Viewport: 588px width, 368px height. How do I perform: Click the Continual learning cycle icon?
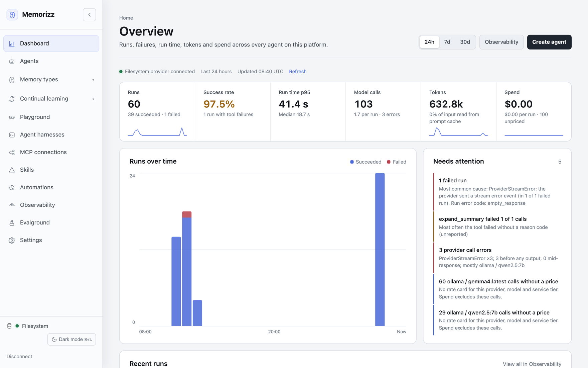coord(12,99)
